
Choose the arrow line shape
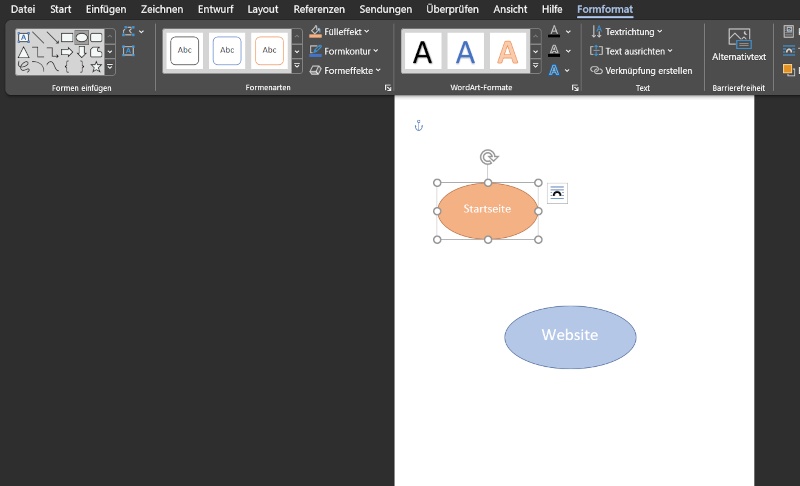click(53, 37)
